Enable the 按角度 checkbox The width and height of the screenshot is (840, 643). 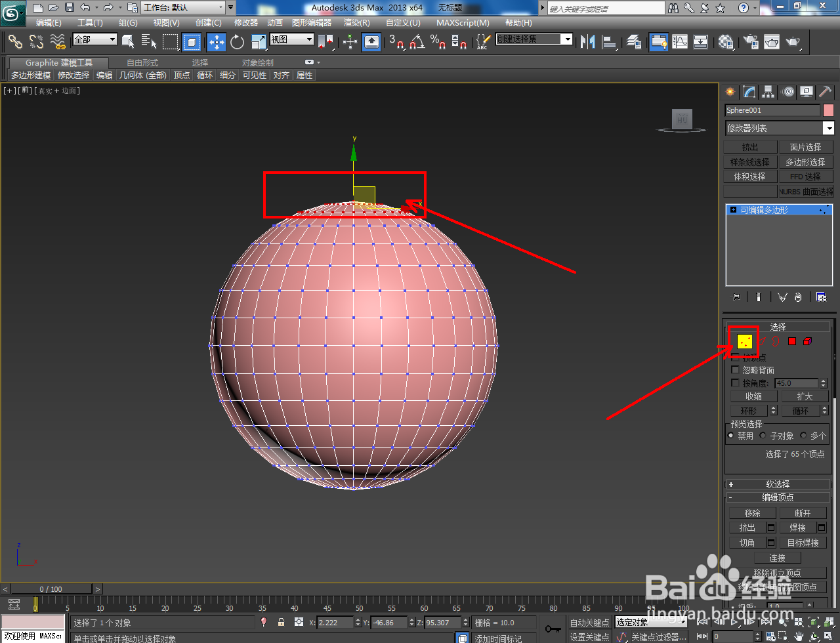click(735, 383)
